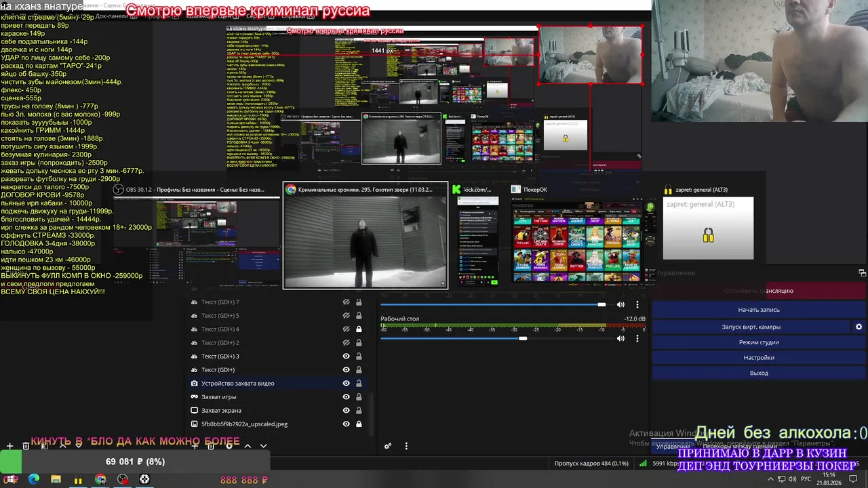Open File Explorer from the taskbar
Screen dimensions: 868x488
tap(56, 479)
